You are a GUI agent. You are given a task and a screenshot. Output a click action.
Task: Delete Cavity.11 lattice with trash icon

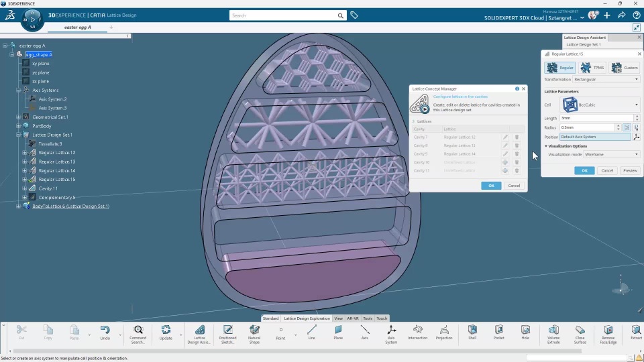coord(517,170)
